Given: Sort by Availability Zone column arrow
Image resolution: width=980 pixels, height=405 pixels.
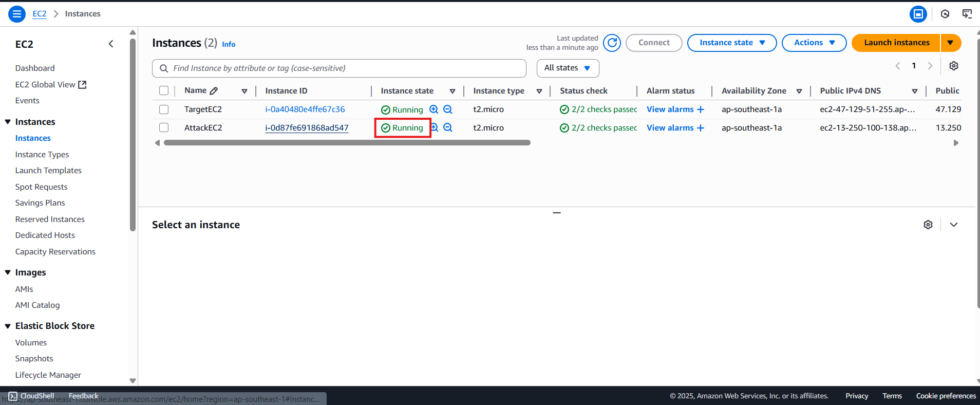Looking at the screenshot, I should pos(799,91).
